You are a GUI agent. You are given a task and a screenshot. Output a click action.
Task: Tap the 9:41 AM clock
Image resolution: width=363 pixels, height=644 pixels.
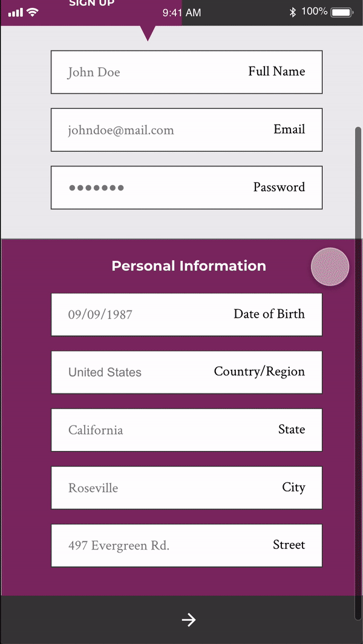coord(181,13)
